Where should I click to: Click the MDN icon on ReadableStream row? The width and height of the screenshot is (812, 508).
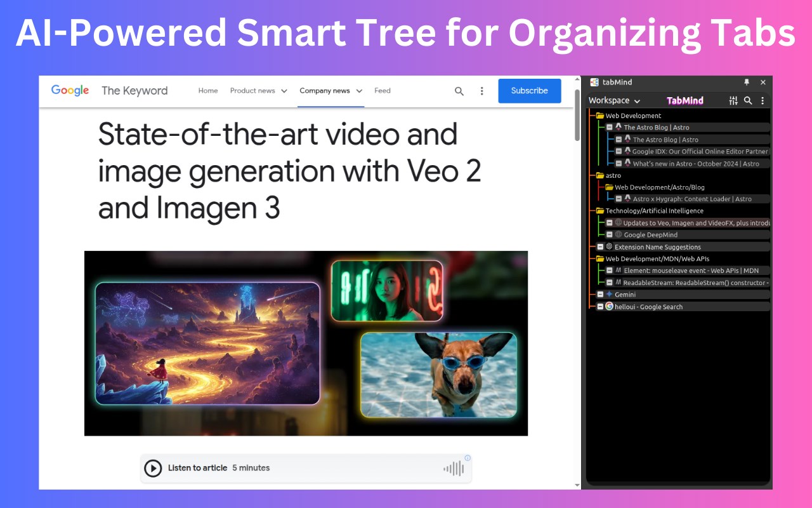coord(619,283)
